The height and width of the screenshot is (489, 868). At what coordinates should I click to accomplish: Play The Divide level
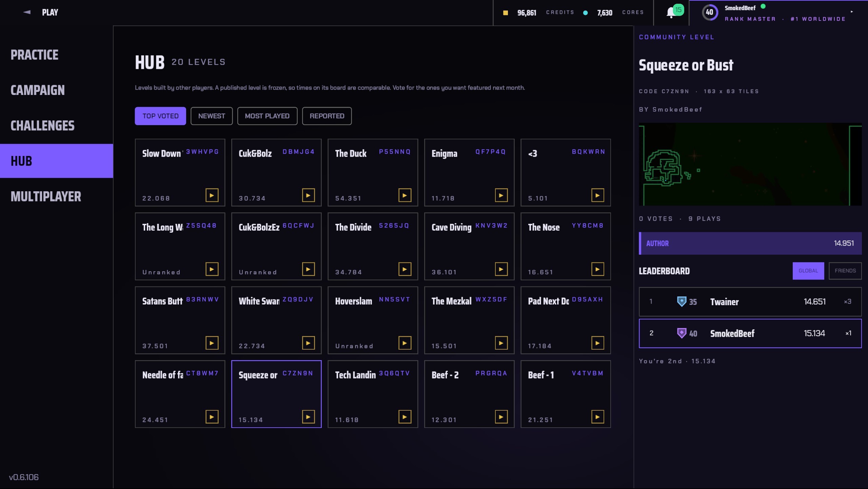coord(405,269)
